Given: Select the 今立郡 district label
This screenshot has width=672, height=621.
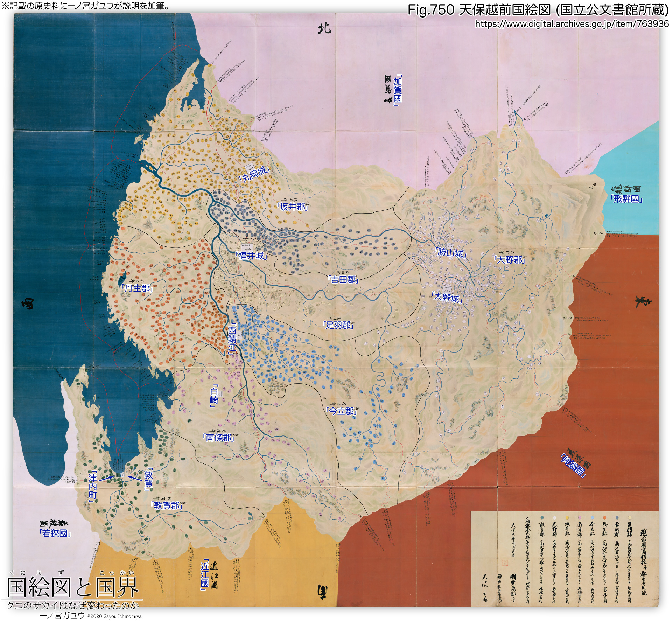Looking at the screenshot, I should point(342,411).
